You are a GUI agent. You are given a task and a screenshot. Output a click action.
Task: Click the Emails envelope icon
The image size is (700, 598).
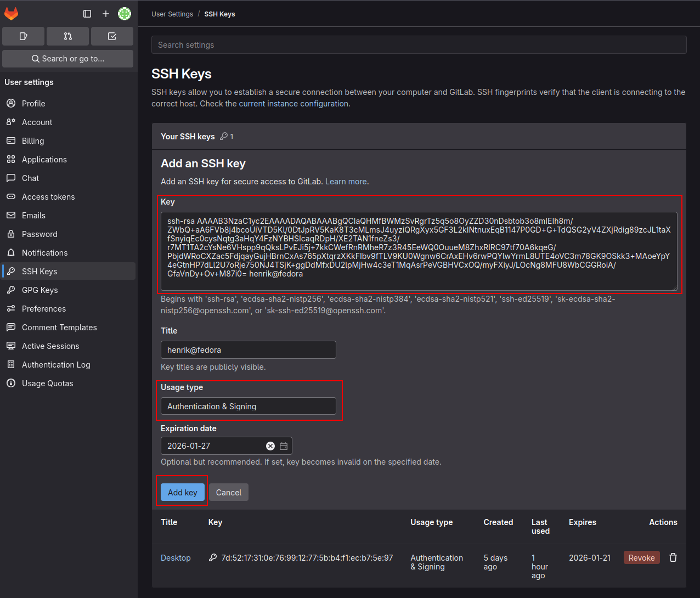[11, 215]
